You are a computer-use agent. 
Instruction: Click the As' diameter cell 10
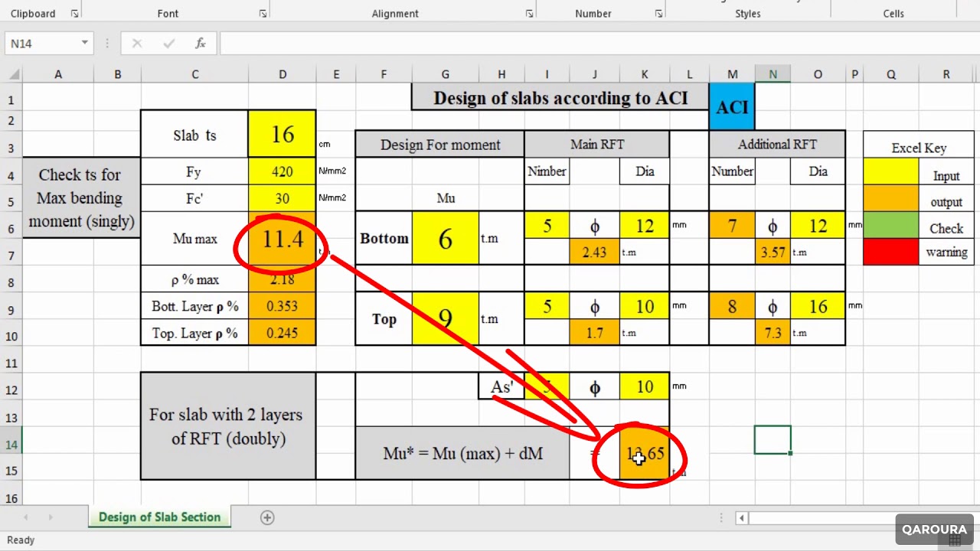(645, 386)
